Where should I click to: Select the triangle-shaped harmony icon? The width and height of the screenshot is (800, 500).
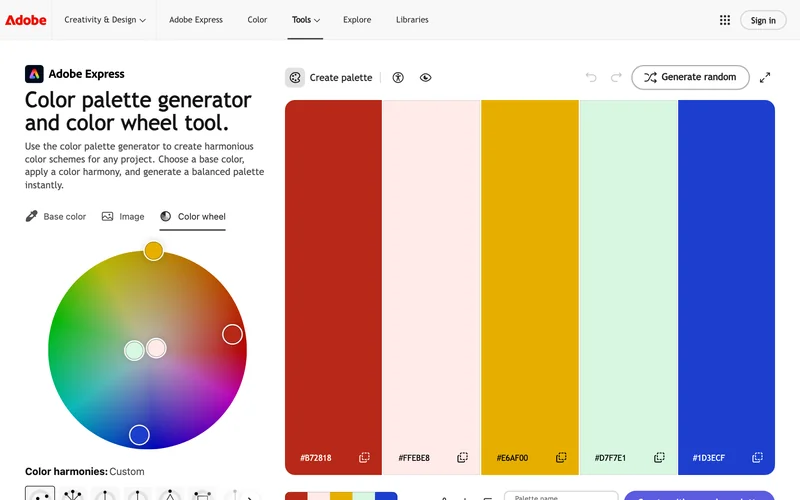tap(170, 494)
